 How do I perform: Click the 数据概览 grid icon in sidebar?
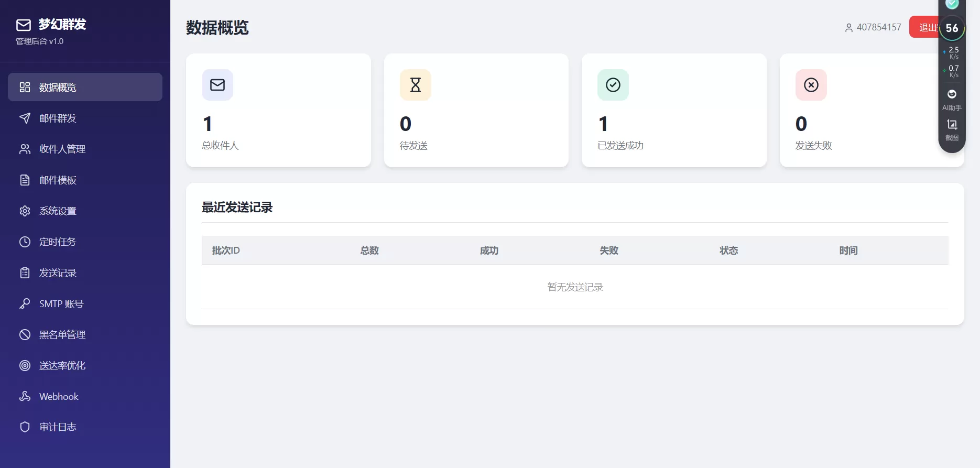[x=25, y=87]
